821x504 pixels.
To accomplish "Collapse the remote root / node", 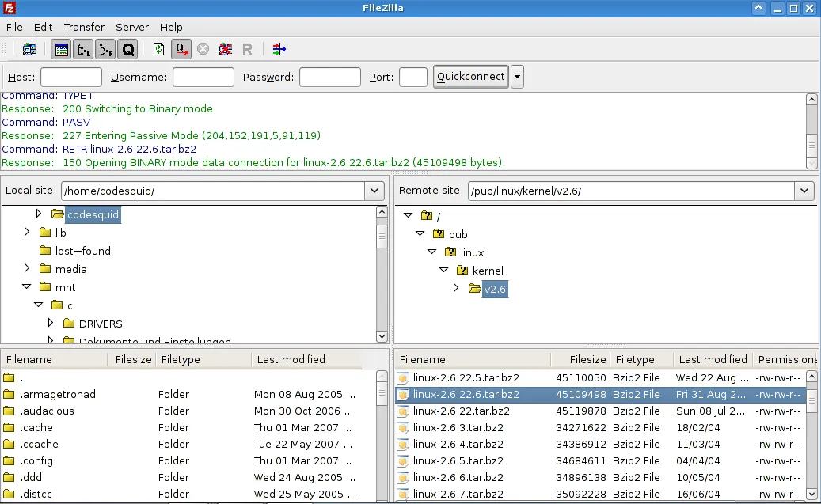I will click(408, 215).
